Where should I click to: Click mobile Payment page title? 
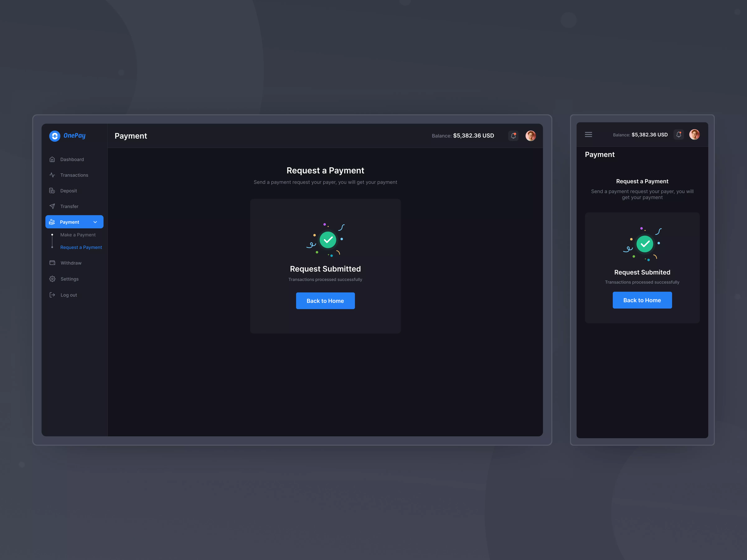coord(600,155)
